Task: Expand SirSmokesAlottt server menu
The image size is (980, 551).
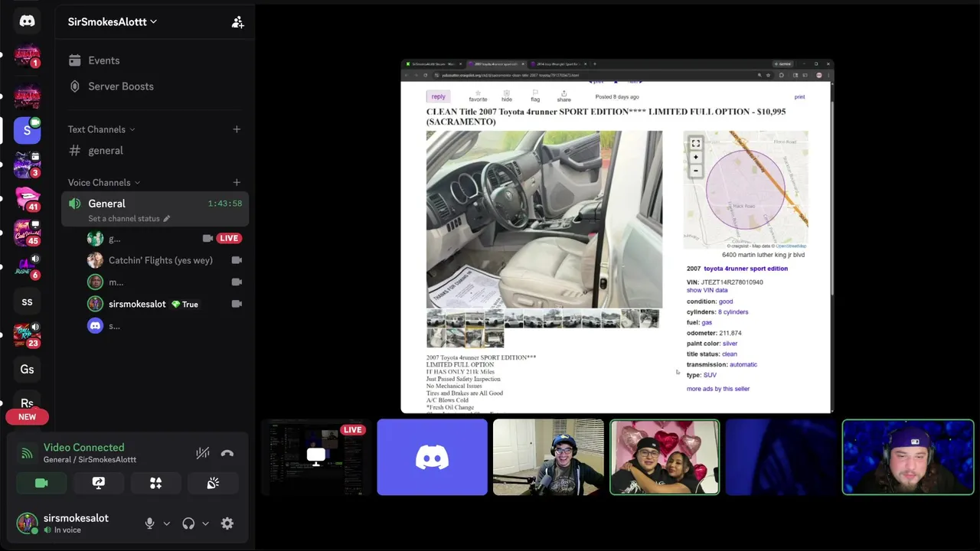Action: pos(112,21)
